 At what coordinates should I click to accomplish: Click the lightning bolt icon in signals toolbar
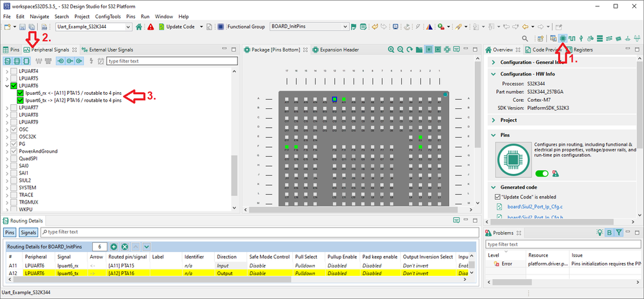pos(92,61)
